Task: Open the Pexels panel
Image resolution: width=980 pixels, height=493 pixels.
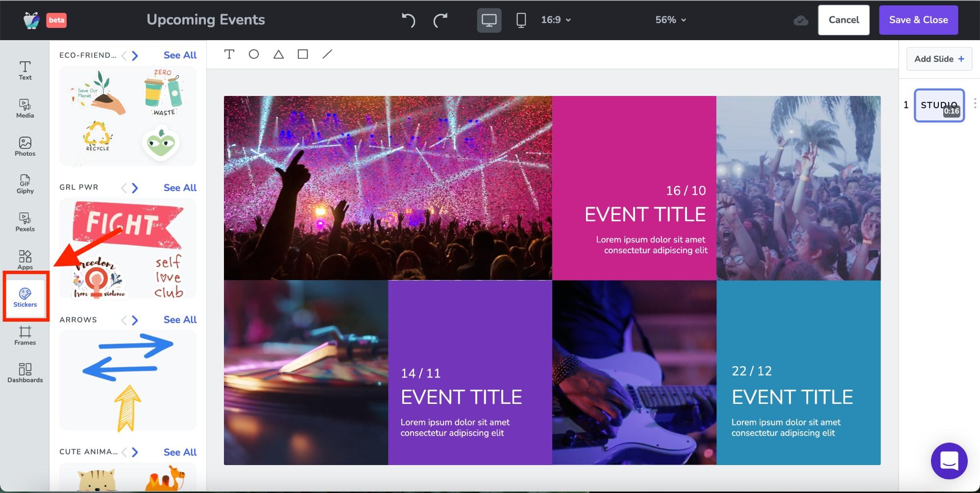Action: (x=25, y=222)
